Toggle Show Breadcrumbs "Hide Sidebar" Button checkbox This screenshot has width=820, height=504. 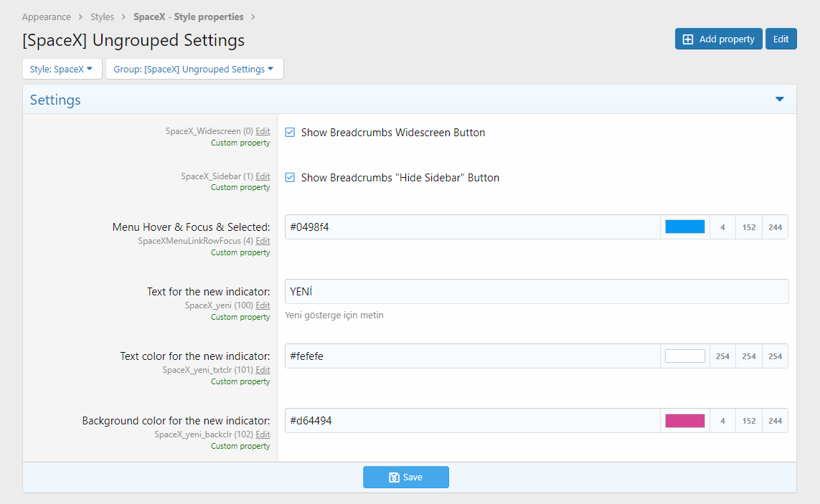[290, 178]
